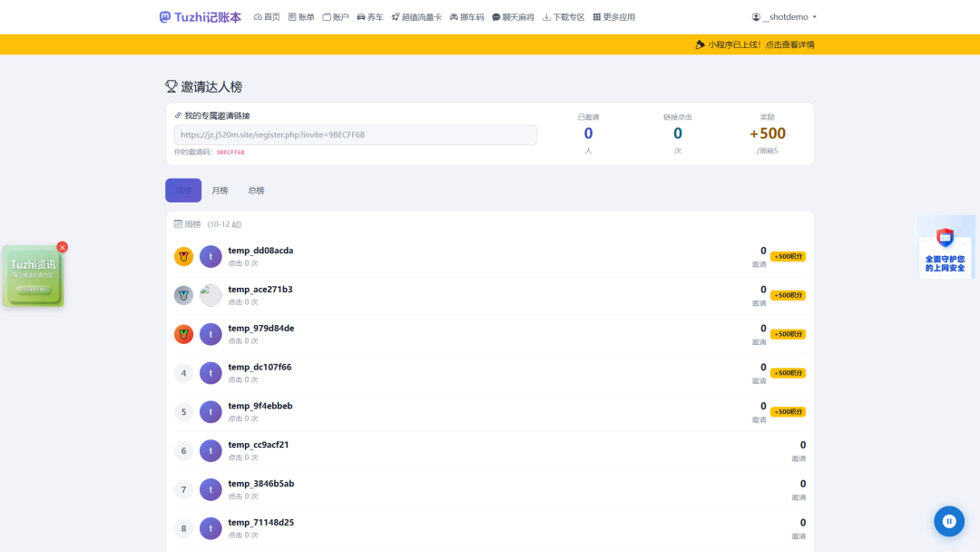Click the avatar image of temp_ace271b3

pos(211,295)
